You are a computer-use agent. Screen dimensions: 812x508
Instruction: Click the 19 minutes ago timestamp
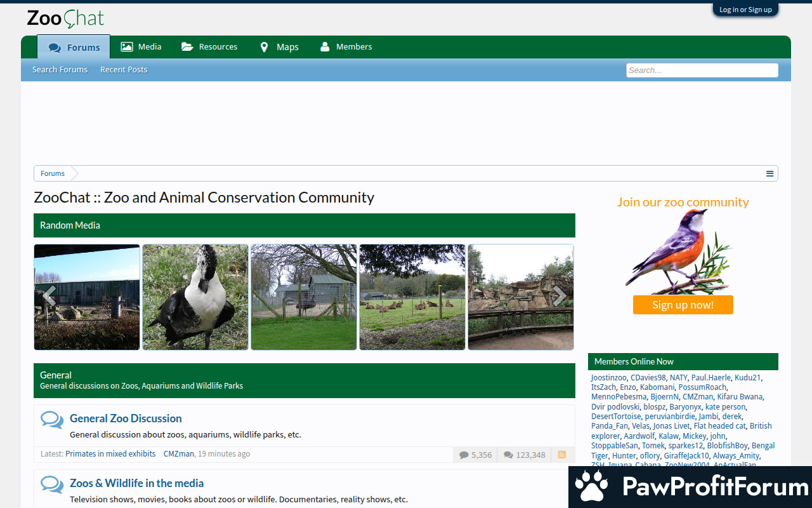coord(224,454)
